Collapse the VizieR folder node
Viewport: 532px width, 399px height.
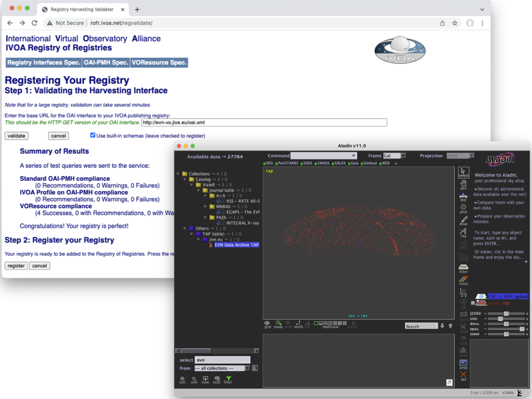click(191, 184)
